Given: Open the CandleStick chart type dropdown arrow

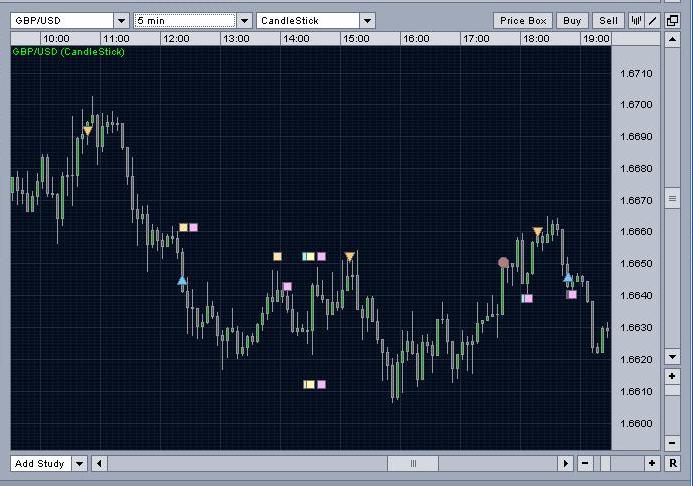Looking at the screenshot, I should tap(367, 21).
